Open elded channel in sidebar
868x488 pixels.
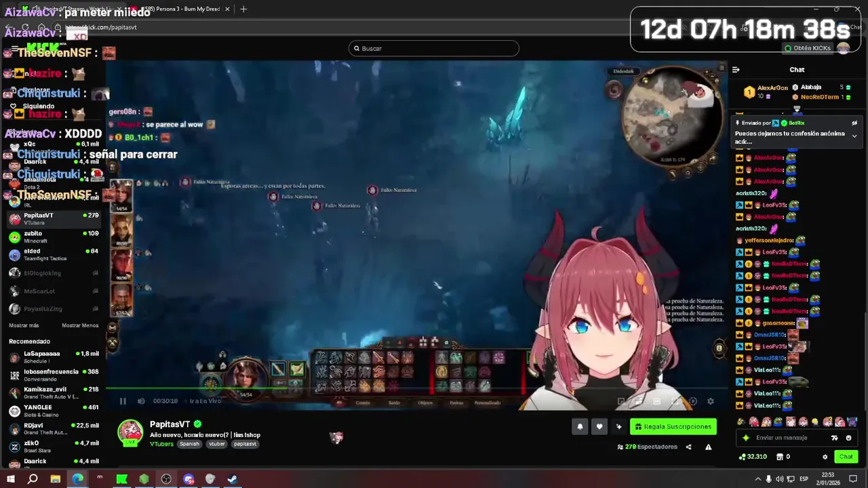pyautogui.click(x=53, y=255)
